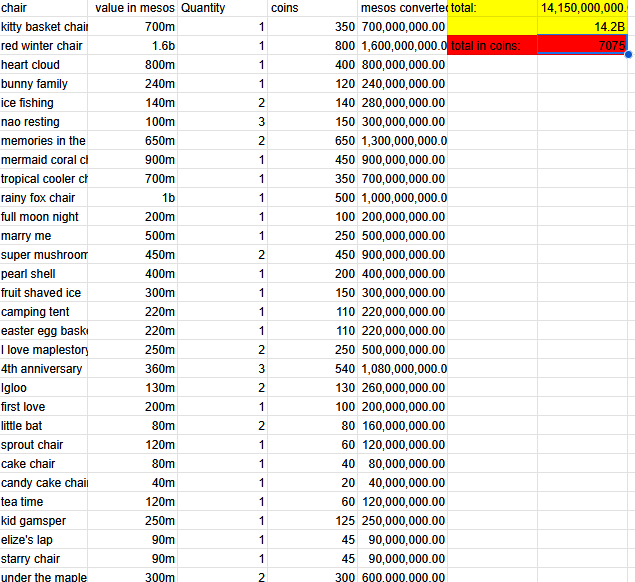The image size is (635, 582).
Task: Select the 'memories in the' name cell
Action: click(44, 141)
